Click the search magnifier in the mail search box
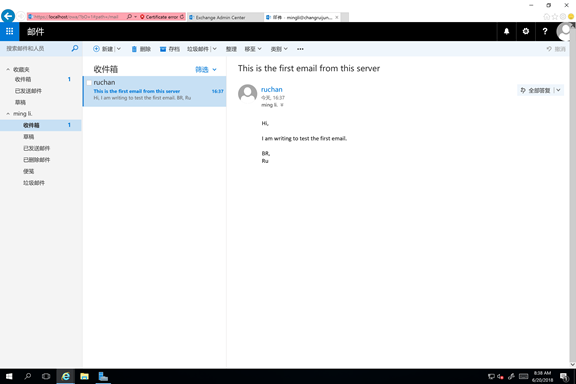The height and width of the screenshot is (384, 576). [75, 48]
